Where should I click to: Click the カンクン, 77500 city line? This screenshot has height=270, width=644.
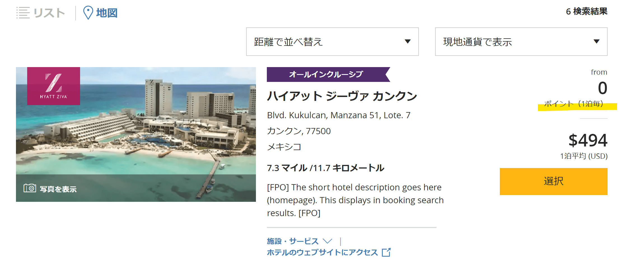pos(299,131)
